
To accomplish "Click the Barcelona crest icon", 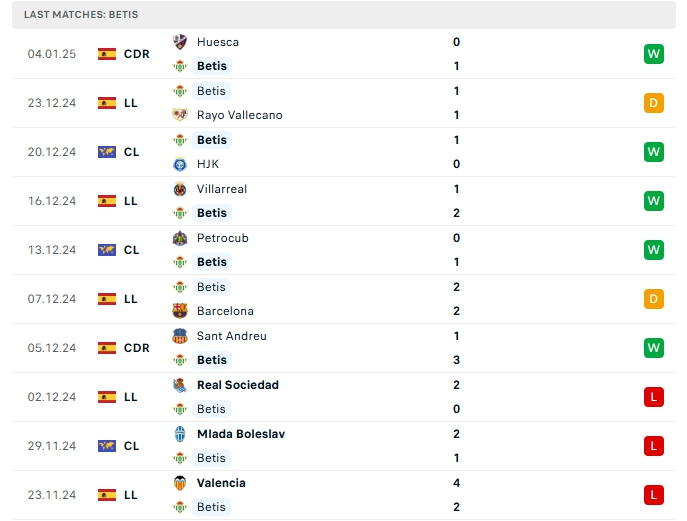I will pos(180,311).
